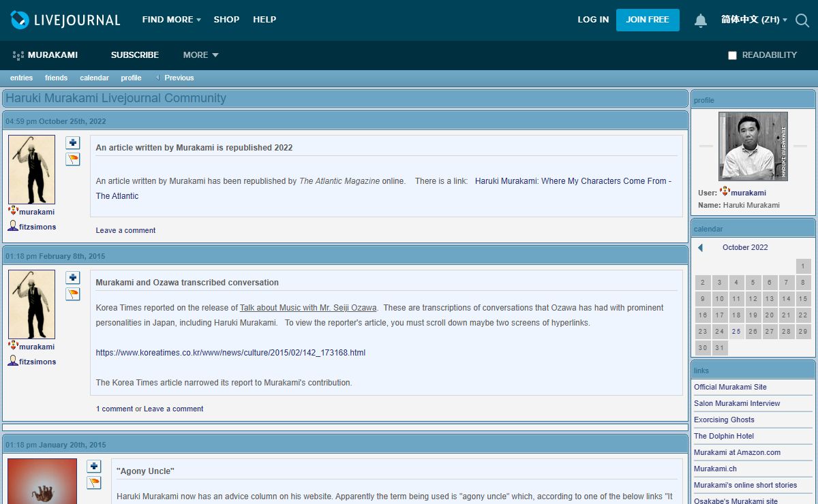Click the red avatar on Agony Uncle entry
818x504 pixels.
click(42, 481)
